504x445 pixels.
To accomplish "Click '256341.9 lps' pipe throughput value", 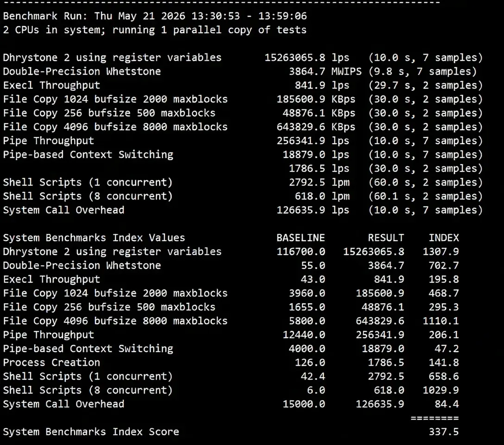I will [313, 140].
